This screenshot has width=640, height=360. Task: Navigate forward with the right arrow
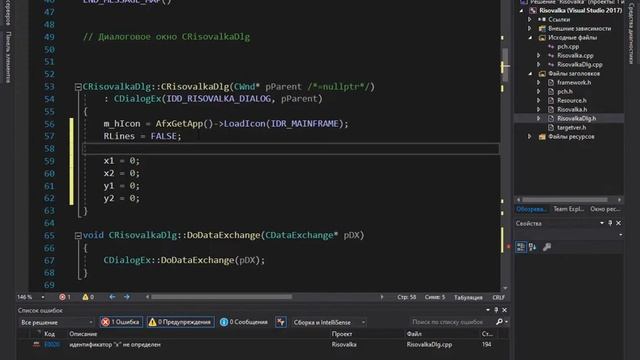[127, 297]
